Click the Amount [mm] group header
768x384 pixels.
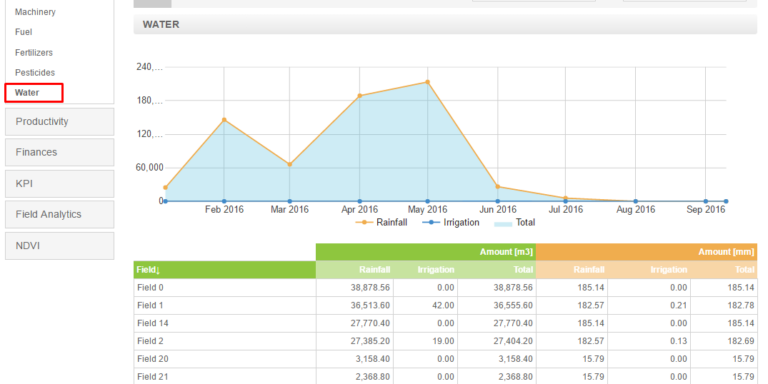647,252
